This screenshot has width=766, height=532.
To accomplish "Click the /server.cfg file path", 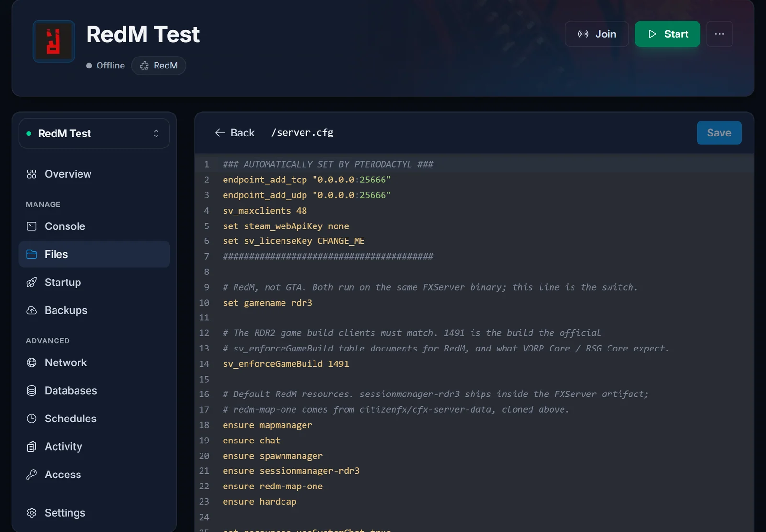I will pos(302,133).
